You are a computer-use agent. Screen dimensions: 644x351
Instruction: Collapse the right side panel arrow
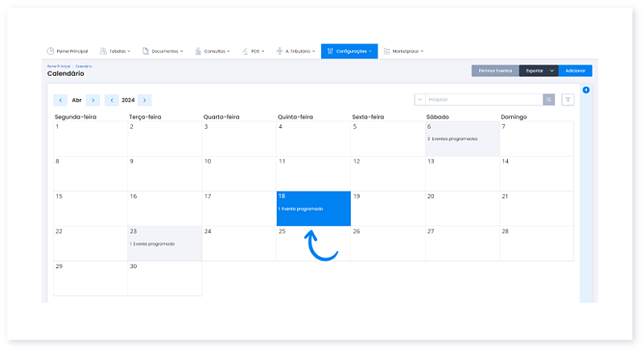click(x=586, y=89)
